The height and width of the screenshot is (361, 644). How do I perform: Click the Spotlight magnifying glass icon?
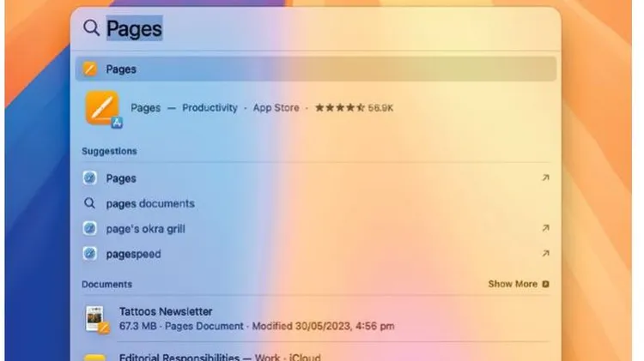point(91,28)
